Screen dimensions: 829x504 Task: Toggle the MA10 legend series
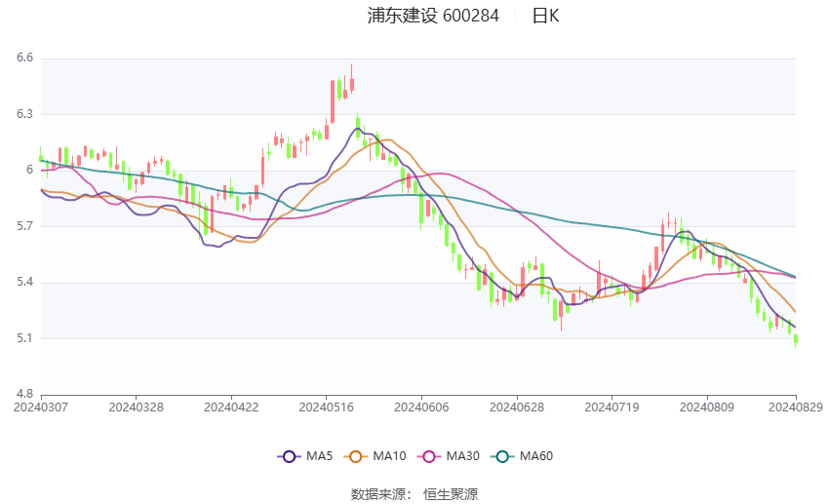pyautogui.click(x=375, y=456)
